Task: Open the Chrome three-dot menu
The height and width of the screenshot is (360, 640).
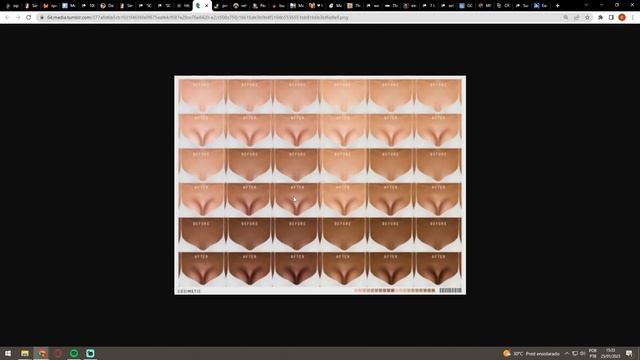Action: [x=633, y=18]
